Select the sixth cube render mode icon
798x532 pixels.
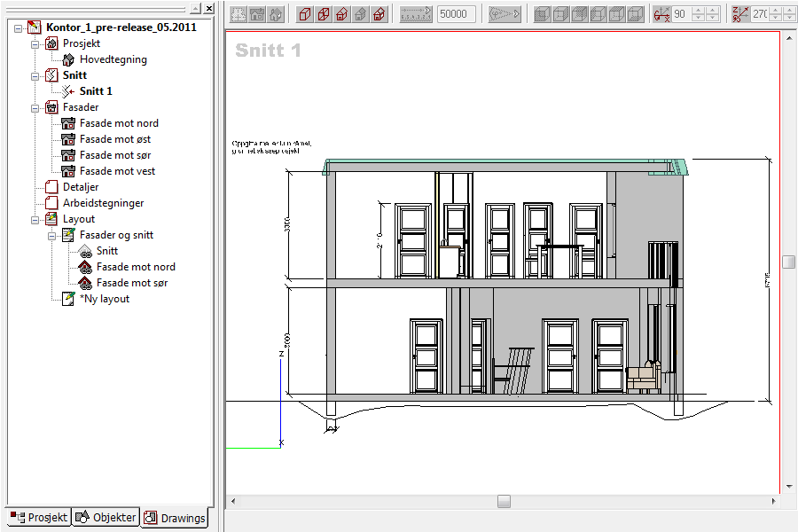[x=635, y=14]
